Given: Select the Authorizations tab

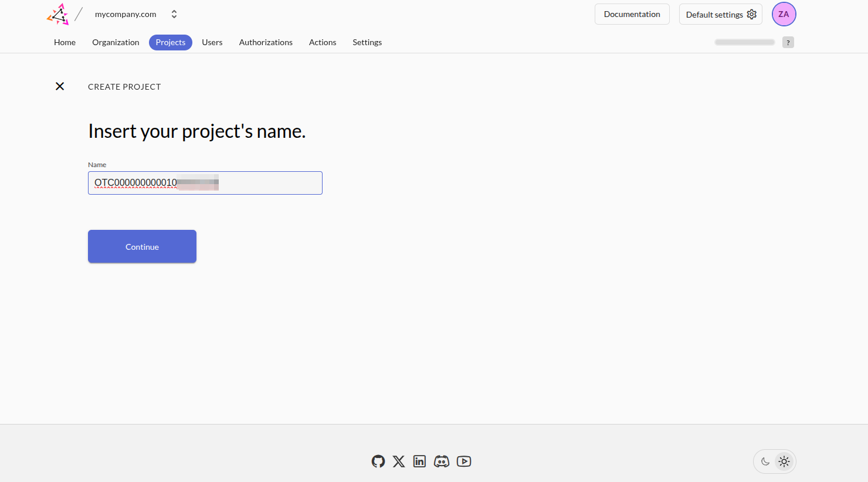Looking at the screenshot, I should pos(266,42).
